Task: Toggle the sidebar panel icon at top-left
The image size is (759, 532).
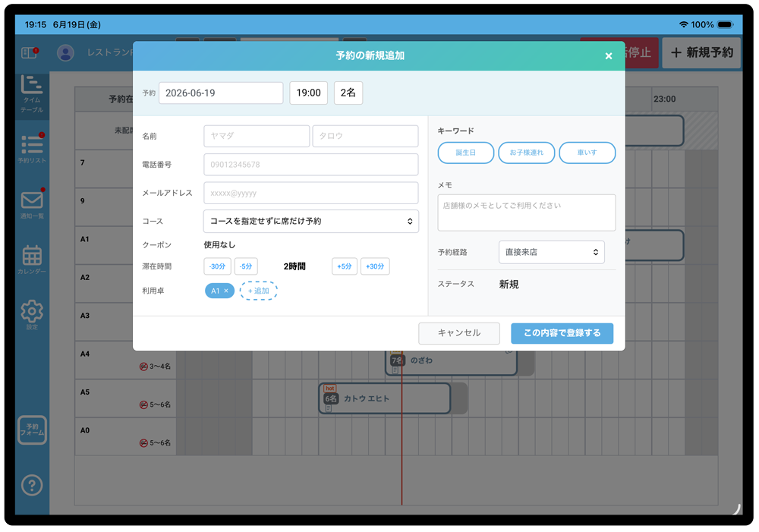Action: click(30, 52)
